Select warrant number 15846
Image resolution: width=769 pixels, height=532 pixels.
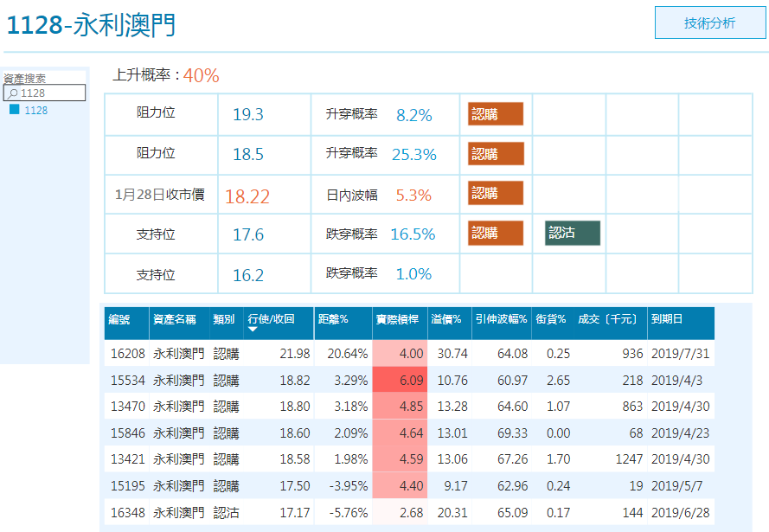pyautogui.click(x=127, y=433)
